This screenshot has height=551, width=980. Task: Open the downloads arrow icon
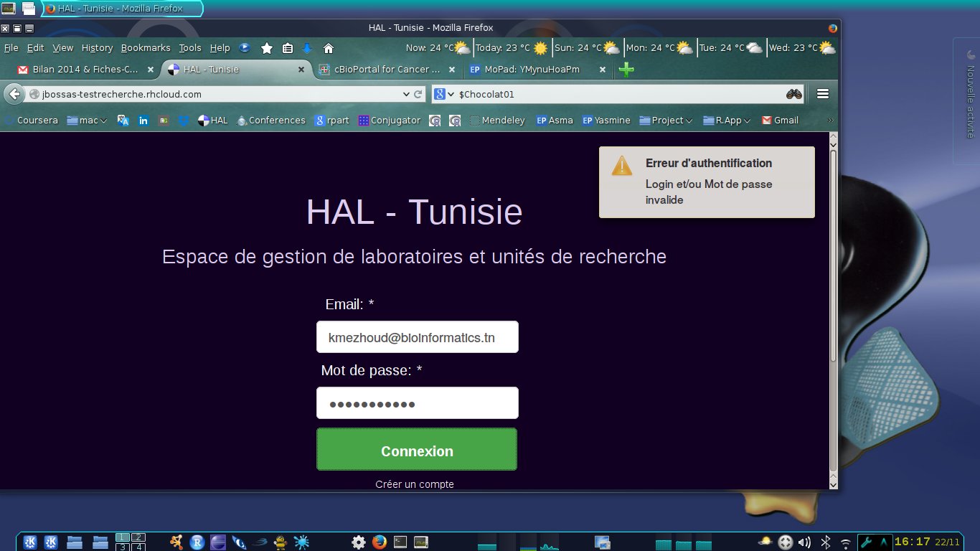tap(307, 48)
